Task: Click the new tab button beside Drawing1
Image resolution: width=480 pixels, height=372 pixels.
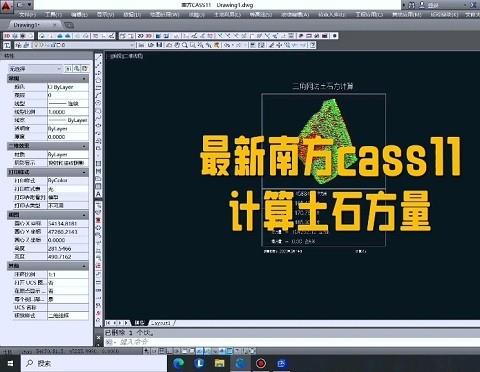Action: coord(69,25)
